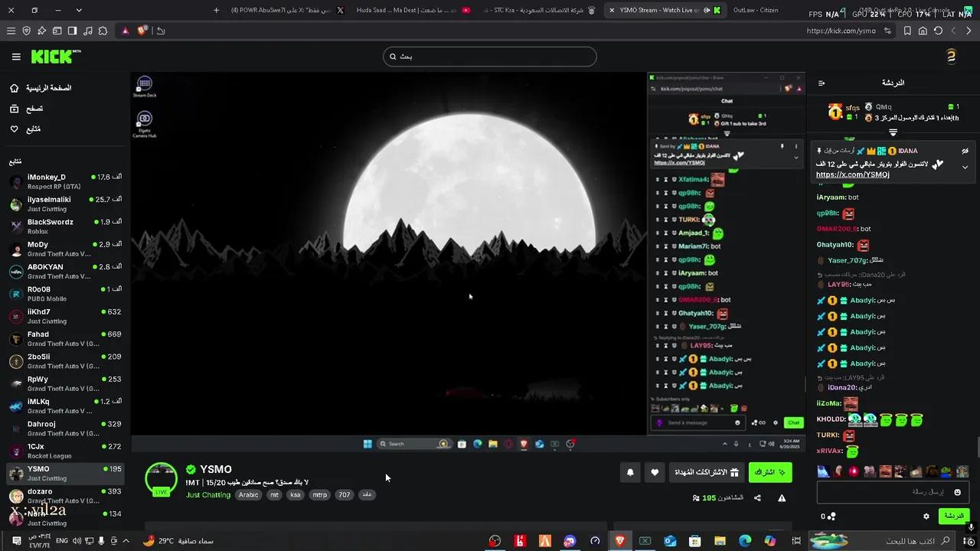The height and width of the screenshot is (551, 980).
Task: Open chat settings gear icon
Action: click(926, 517)
